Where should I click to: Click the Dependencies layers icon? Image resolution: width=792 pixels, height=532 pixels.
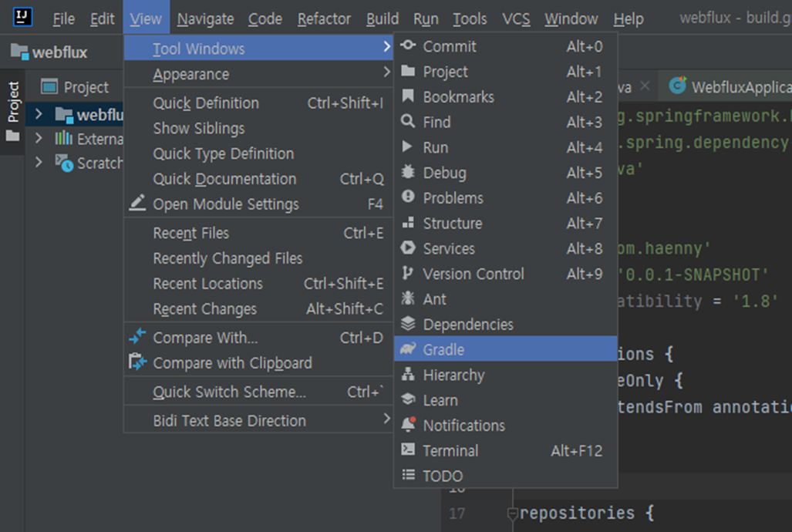tap(408, 324)
